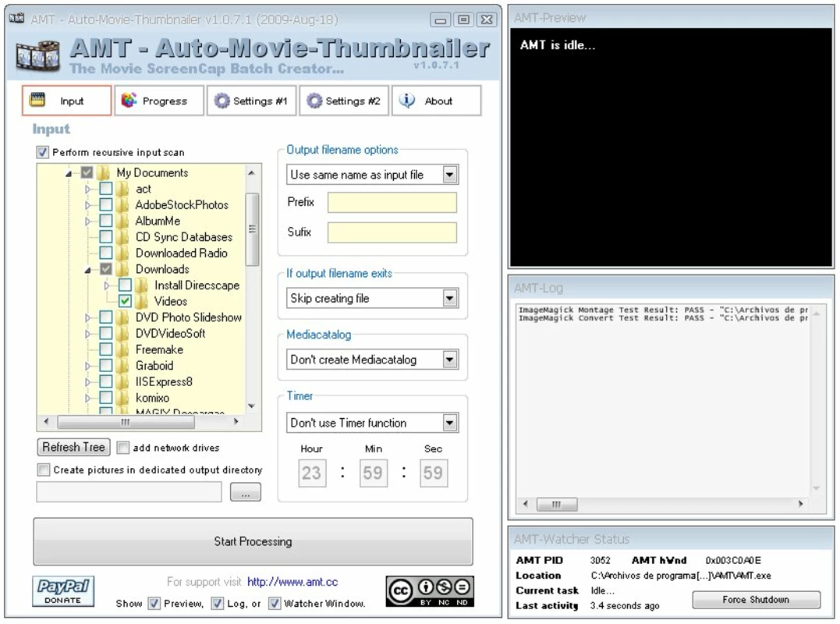Click the Force Shutdown button
Viewport: 840px width, 624px height.
(756, 599)
